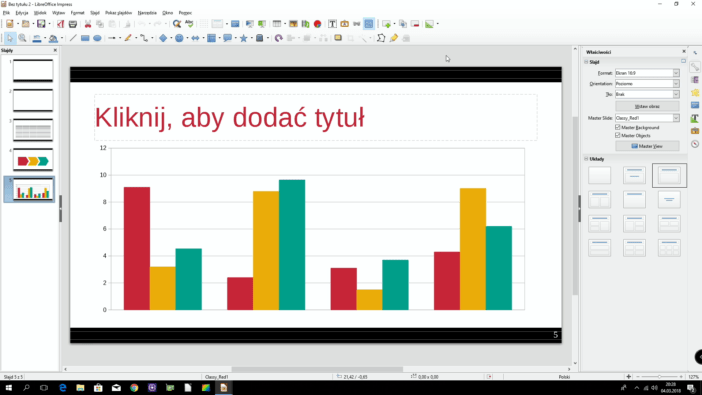Open the Wstaw menu
The image size is (702, 395).
tap(58, 13)
